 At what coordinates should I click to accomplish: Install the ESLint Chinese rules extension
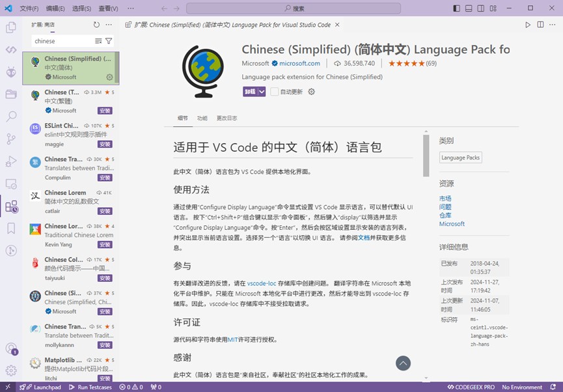(x=105, y=144)
